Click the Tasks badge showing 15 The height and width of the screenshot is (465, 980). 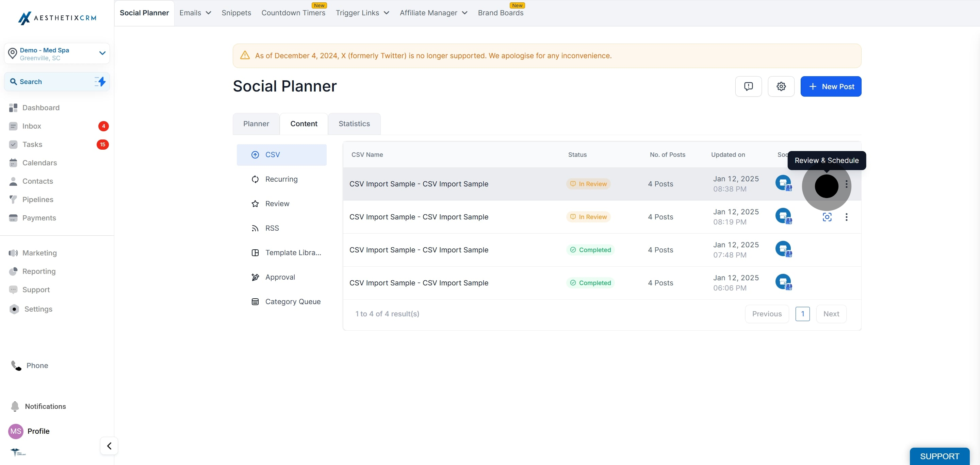tap(103, 145)
